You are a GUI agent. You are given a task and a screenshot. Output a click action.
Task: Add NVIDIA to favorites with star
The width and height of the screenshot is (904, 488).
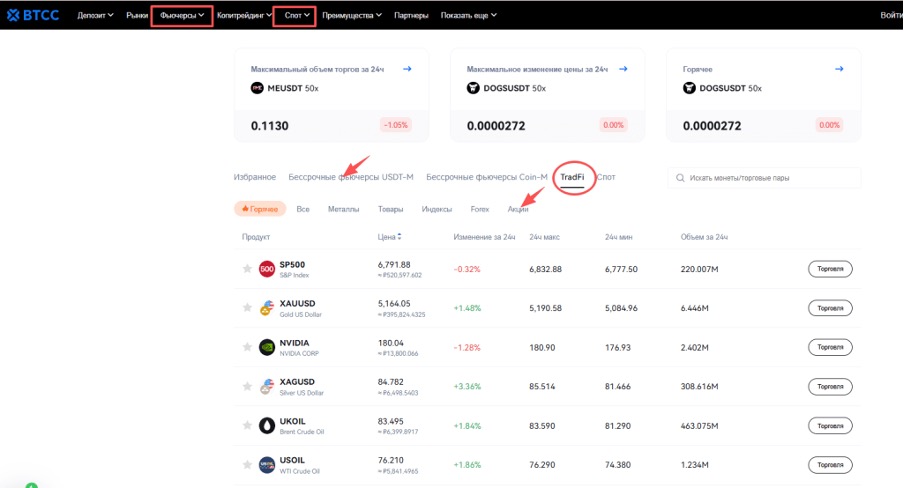point(247,347)
